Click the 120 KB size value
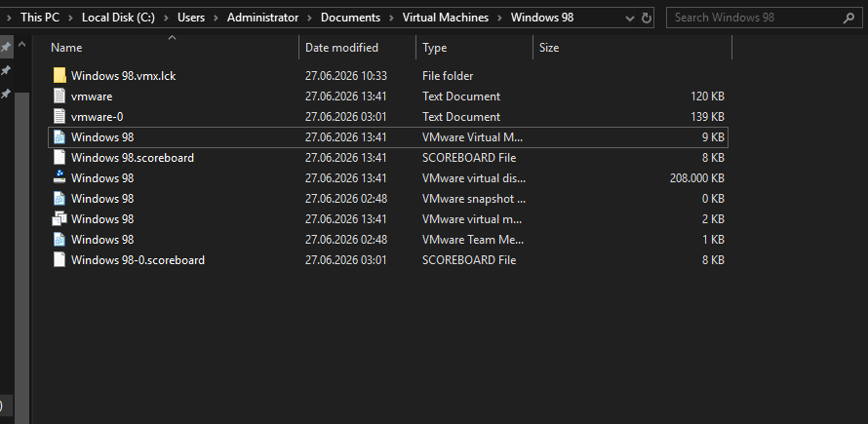 pos(707,96)
